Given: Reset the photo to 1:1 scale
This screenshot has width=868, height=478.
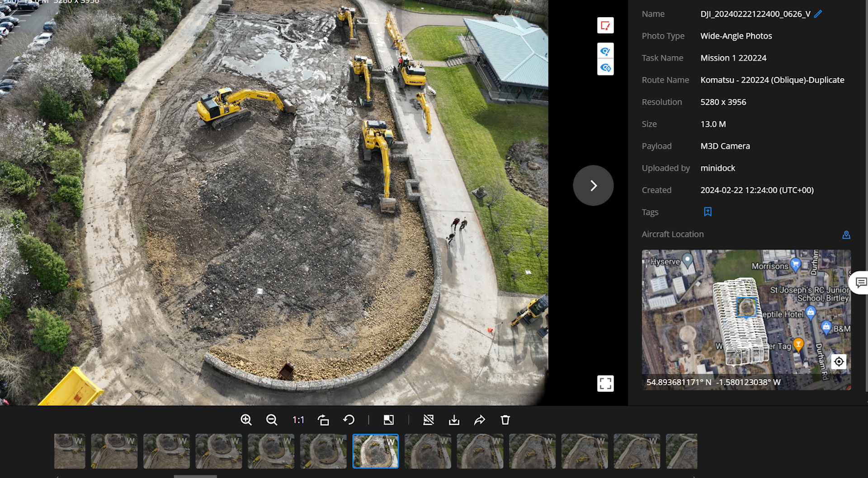Looking at the screenshot, I should click(298, 420).
